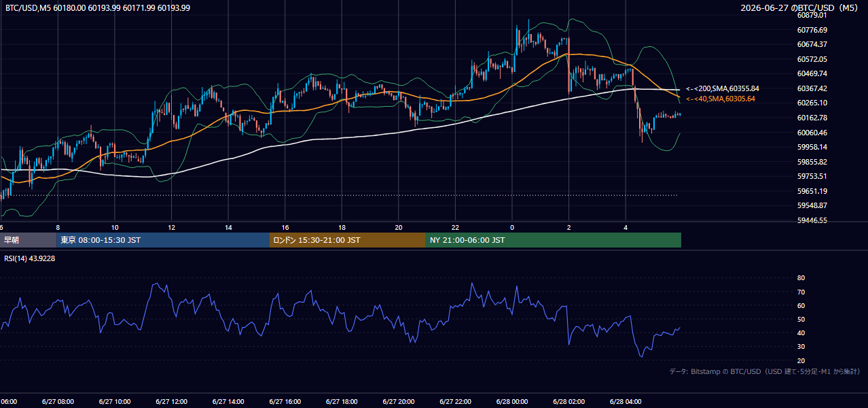Click the 6/28 00:00 time label

click(512, 402)
